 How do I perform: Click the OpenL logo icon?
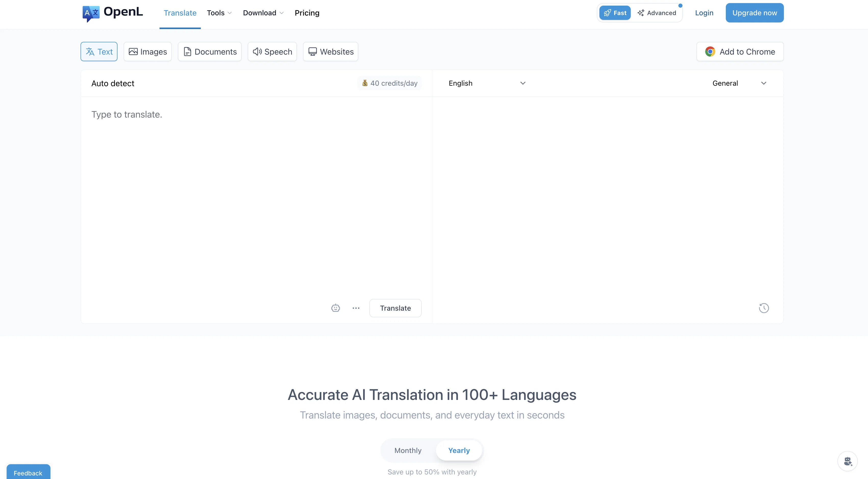pos(91,14)
